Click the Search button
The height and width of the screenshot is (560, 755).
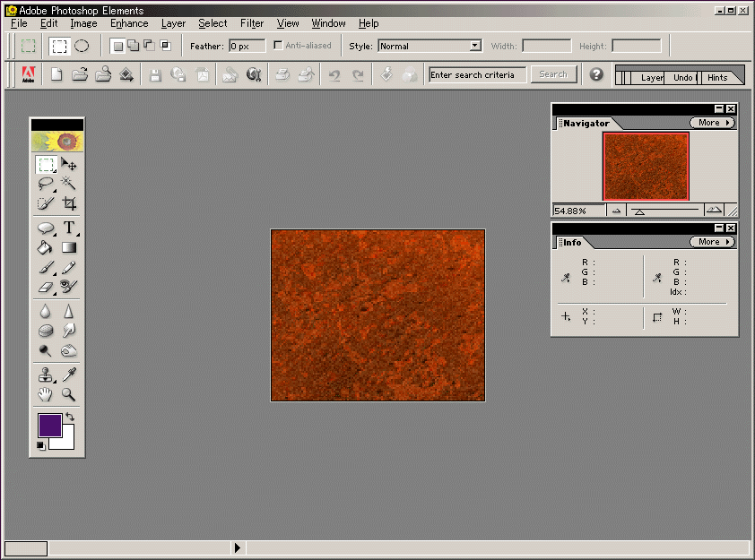click(x=553, y=74)
